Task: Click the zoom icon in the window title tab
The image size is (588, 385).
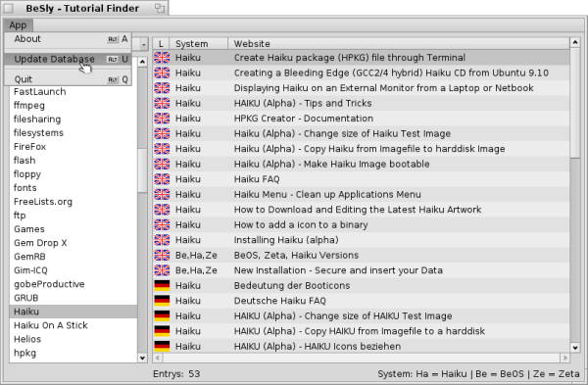Action: click(x=160, y=8)
